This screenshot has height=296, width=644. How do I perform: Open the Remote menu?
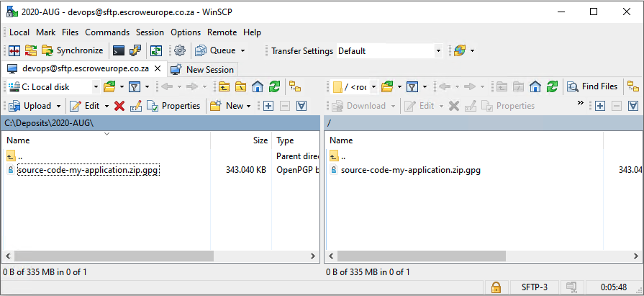coord(222,32)
